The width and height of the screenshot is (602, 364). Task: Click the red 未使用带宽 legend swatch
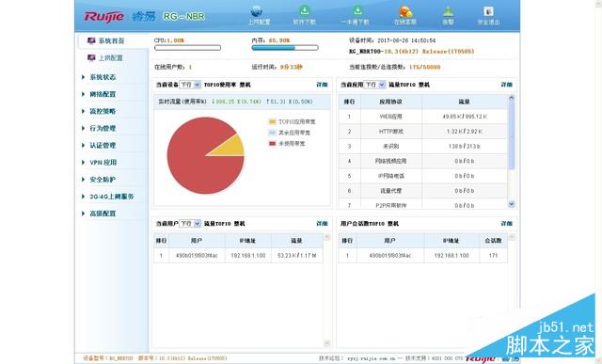[x=272, y=143]
